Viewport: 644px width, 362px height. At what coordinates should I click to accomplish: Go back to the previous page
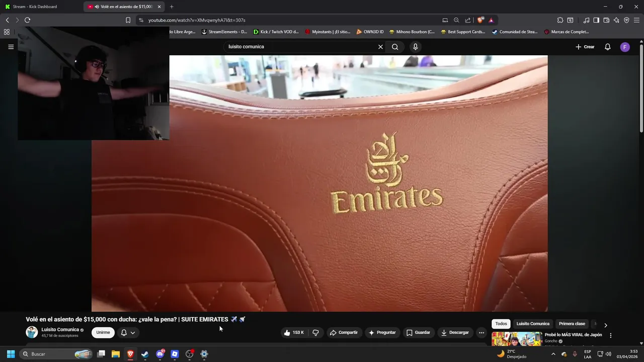[x=7, y=20]
